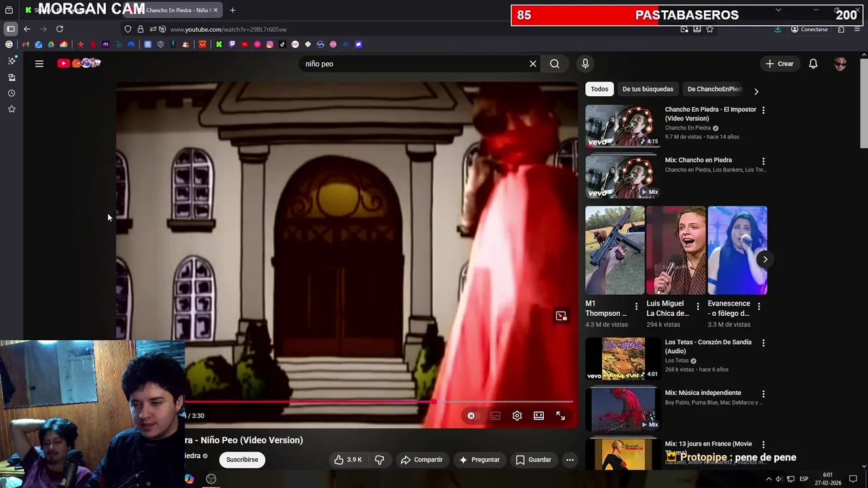Open options for Evanescence short
Screen dimensions: 868x488
(759, 306)
